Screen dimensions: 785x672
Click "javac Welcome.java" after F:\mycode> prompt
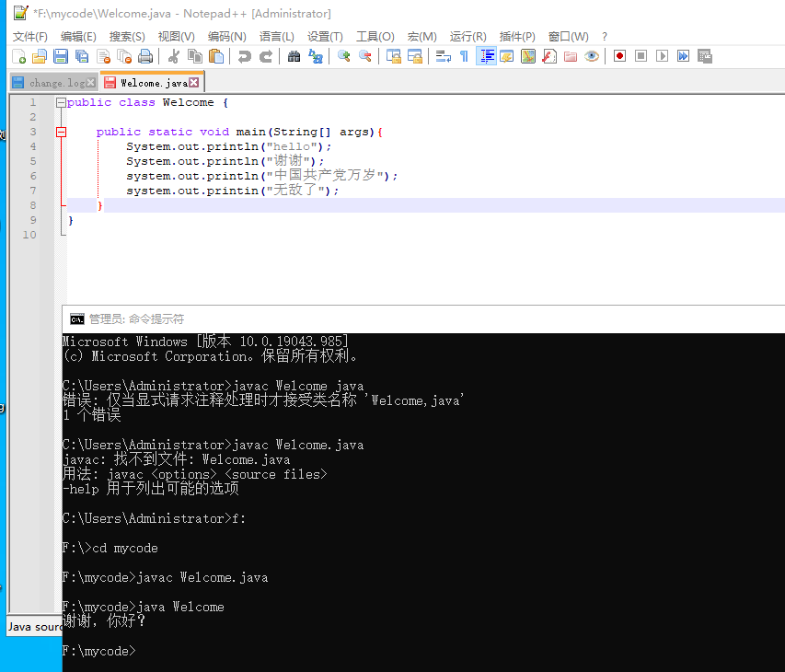pyautogui.click(x=202, y=578)
